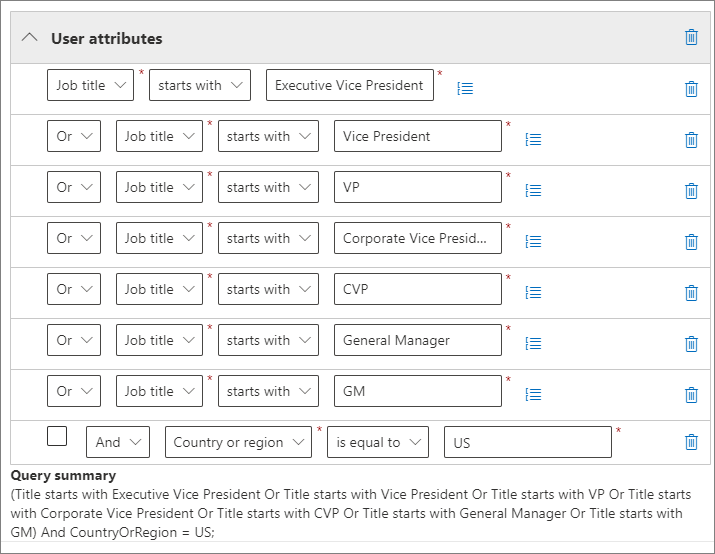Open the first Job title dropdown
Image resolution: width=715 pixels, height=554 pixels.
(x=90, y=85)
